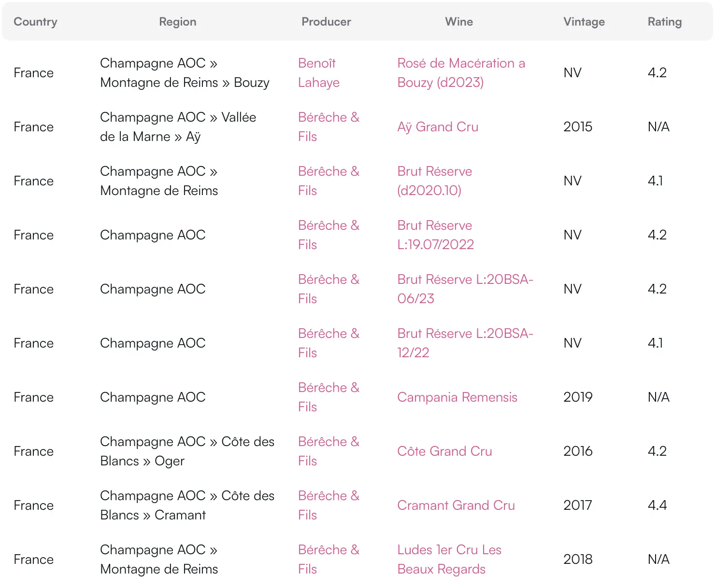This screenshot has height=588, width=715.
Task: Sort by the Region column header
Action: point(177,22)
